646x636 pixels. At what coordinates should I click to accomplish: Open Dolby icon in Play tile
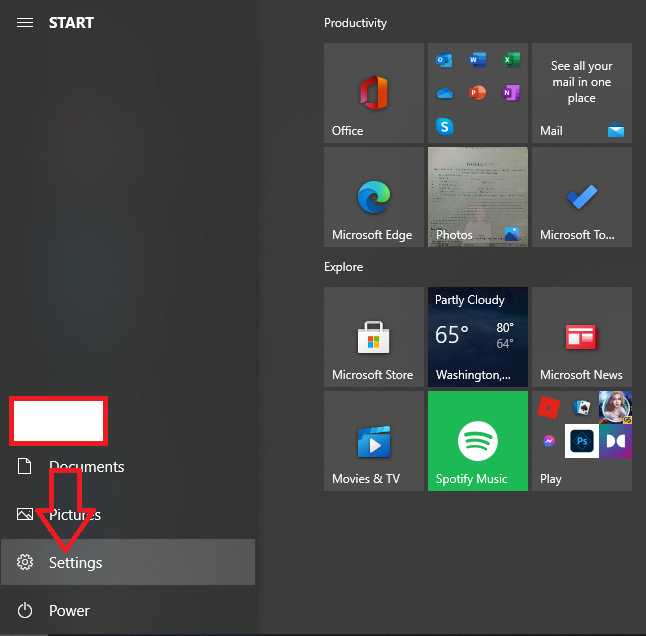tap(615, 441)
